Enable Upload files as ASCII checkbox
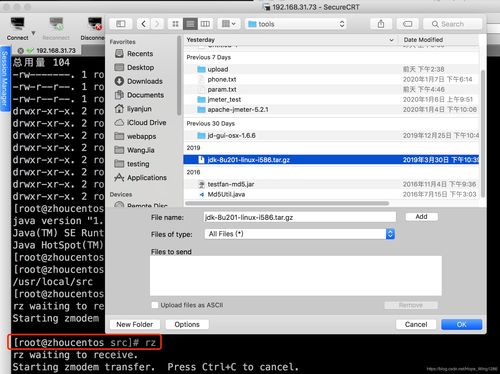 155,305
